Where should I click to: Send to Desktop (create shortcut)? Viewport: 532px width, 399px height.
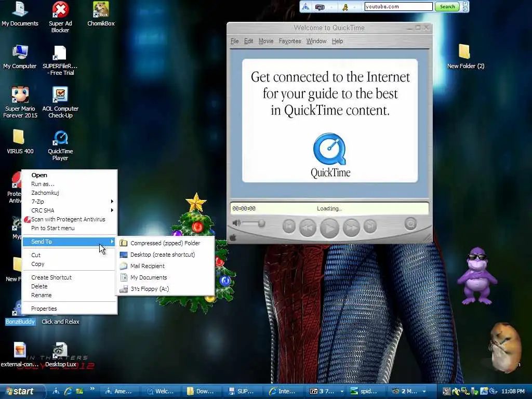pos(165,255)
